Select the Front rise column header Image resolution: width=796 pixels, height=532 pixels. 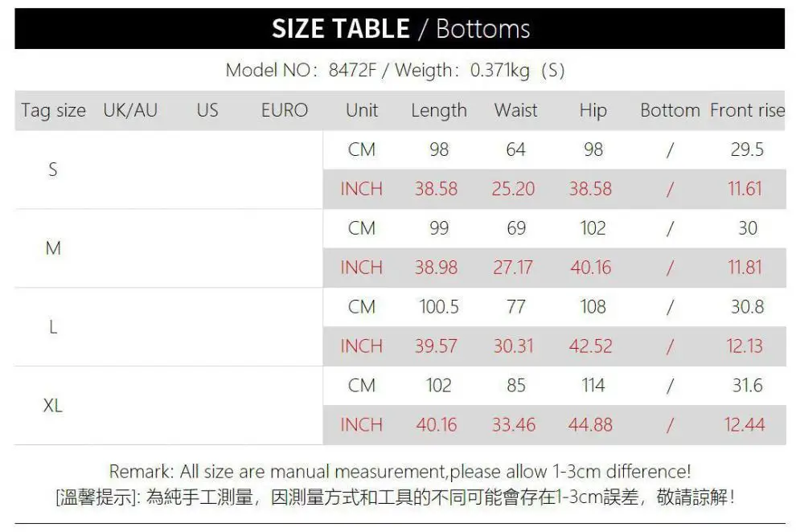746,111
